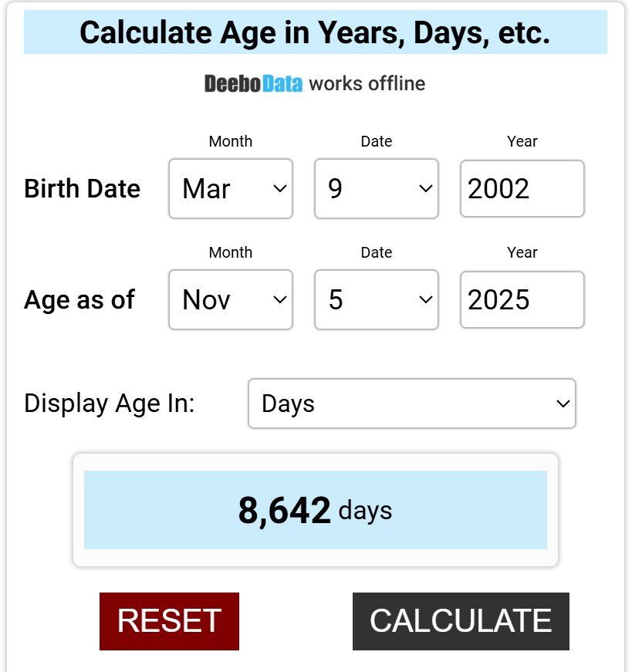This screenshot has width=632, height=672.
Task: Click the Age as of label
Action: [x=79, y=300]
